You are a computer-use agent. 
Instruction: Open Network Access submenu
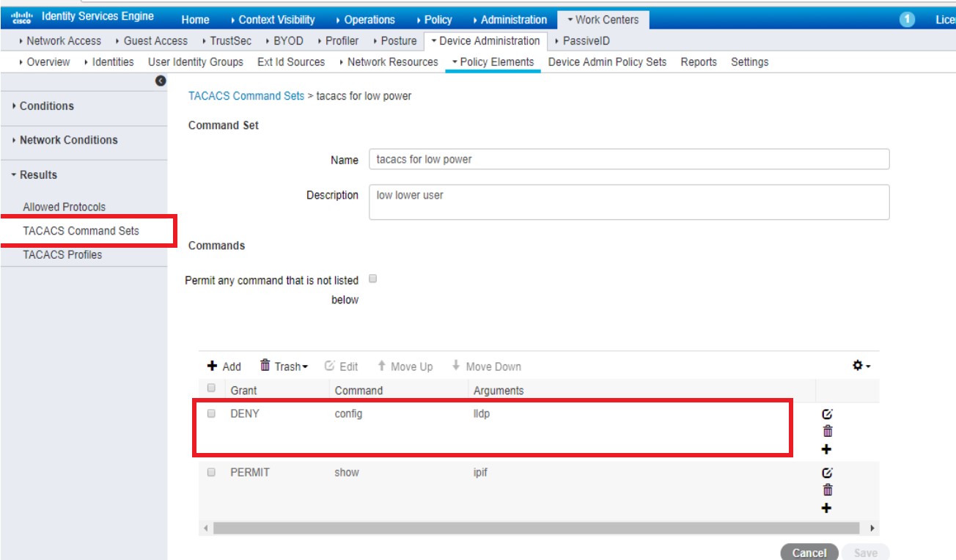tap(59, 41)
